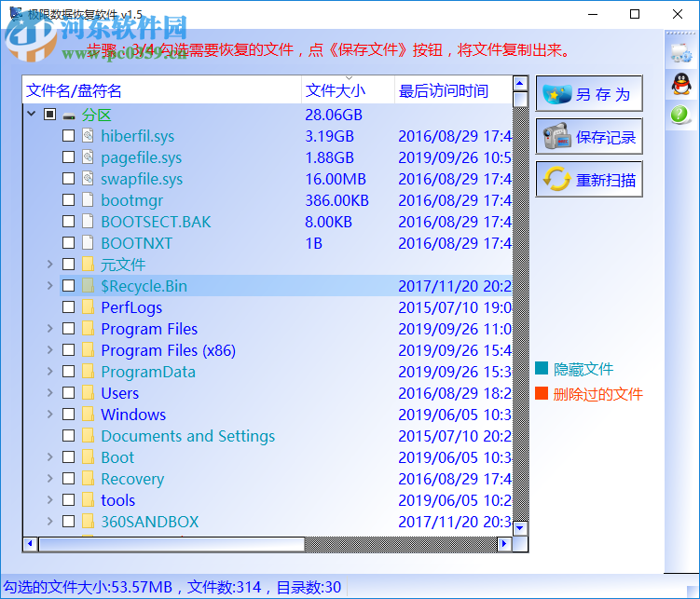Click the horizontal scrollbar right arrow
This screenshot has height=599, width=700.
coord(504,544)
